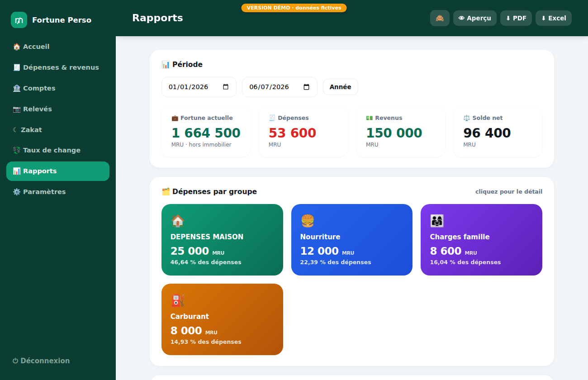Open Taux de change page
This screenshot has height=380, width=588.
coord(58,150)
